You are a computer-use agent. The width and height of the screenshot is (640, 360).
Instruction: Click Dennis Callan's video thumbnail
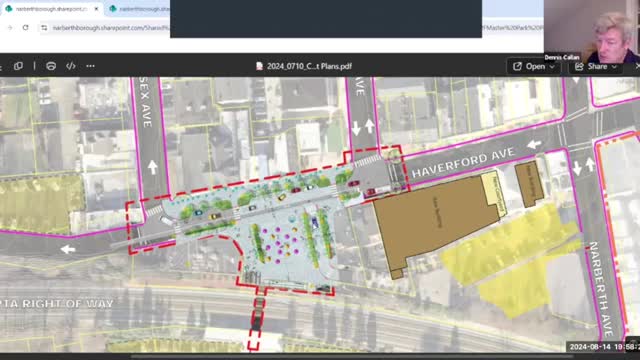(592, 31)
